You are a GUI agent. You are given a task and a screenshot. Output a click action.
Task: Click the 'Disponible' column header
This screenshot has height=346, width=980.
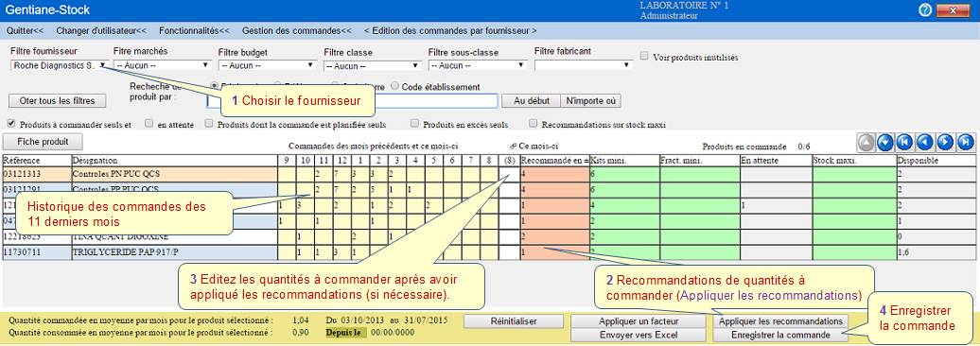tap(936, 161)
